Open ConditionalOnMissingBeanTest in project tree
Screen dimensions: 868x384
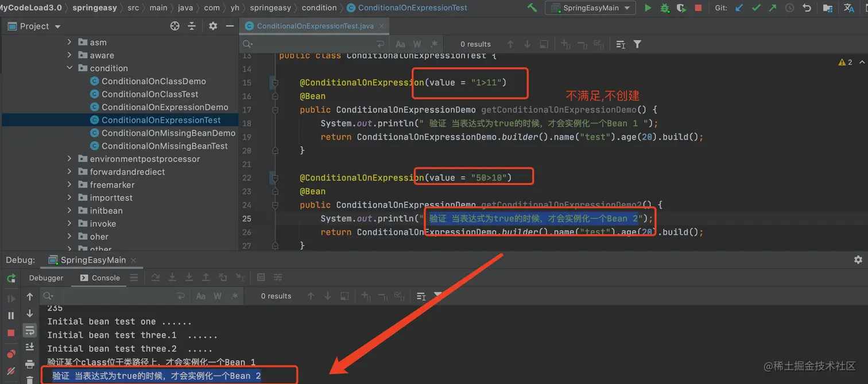click(165, 146)
